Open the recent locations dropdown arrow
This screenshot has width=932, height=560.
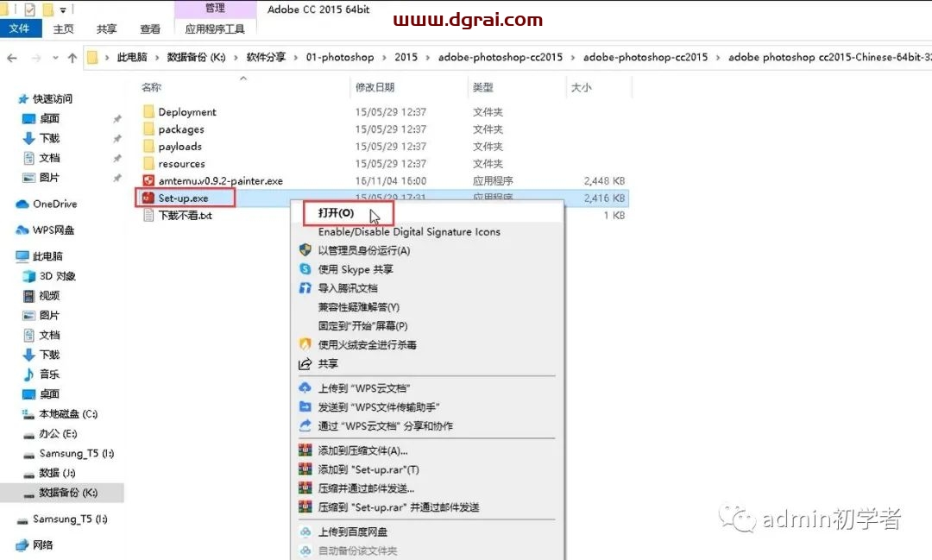(x=55, y=58)
